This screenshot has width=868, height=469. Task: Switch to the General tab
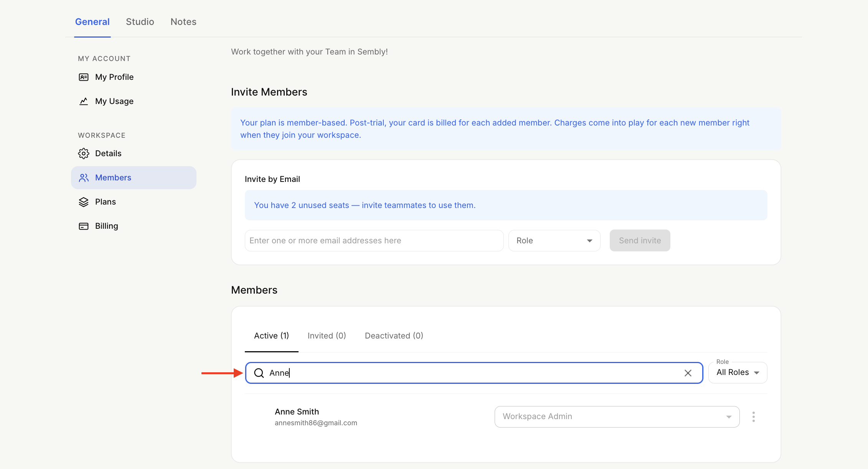(92, 22)
